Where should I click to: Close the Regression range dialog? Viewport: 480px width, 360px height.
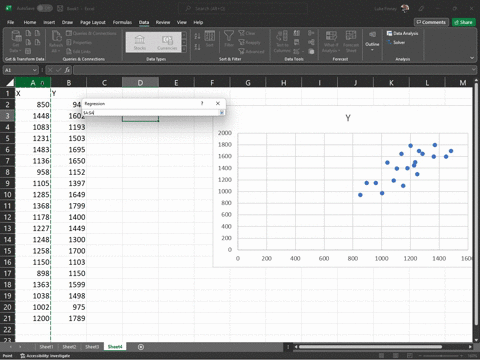point(218,103)
